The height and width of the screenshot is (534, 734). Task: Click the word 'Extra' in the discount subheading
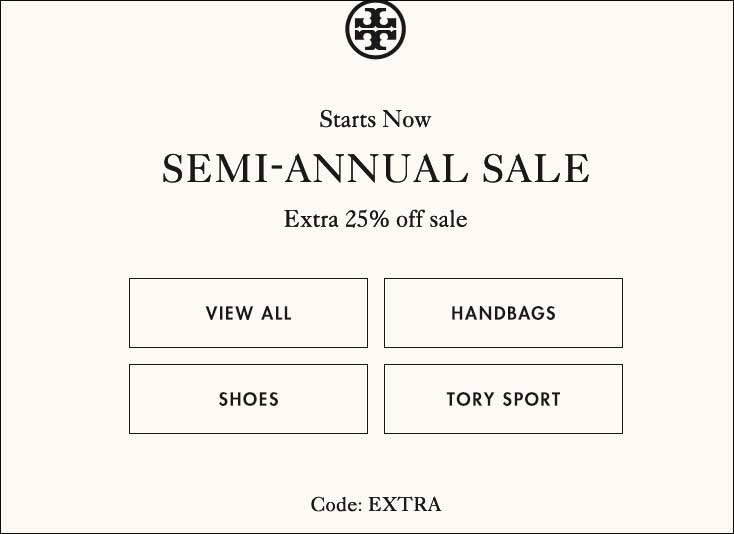point(311,219)
